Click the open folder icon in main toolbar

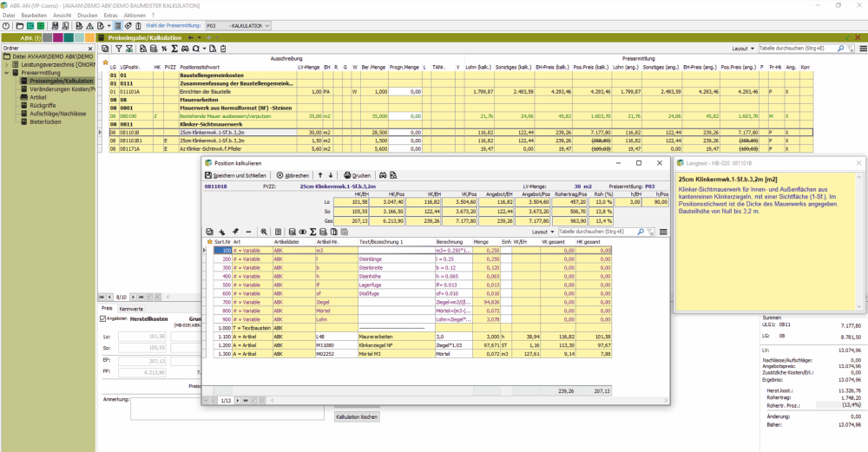point(20,26)
